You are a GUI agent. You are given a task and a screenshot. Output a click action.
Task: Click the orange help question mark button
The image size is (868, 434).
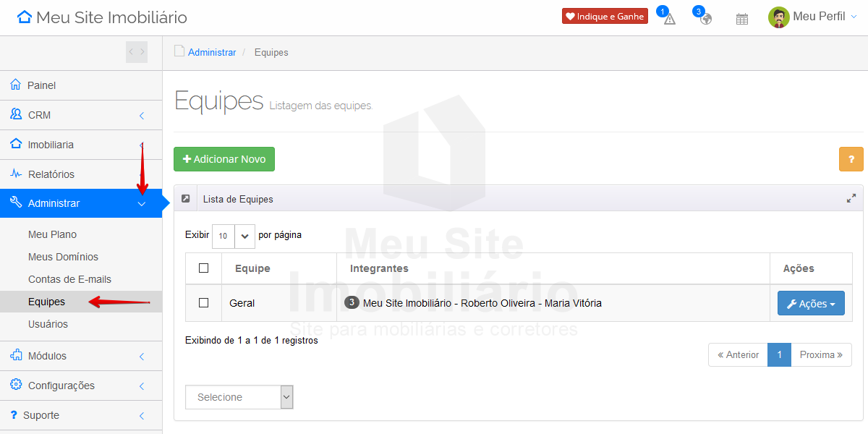point(851,159)
